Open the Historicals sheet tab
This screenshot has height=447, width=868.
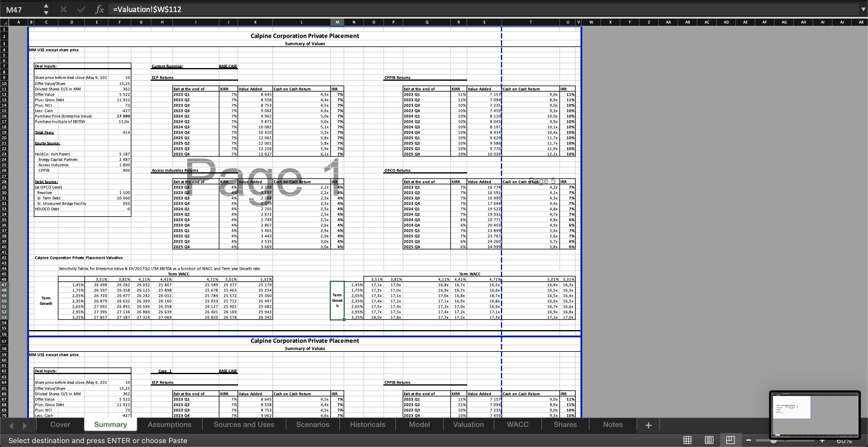click(368, 424)
